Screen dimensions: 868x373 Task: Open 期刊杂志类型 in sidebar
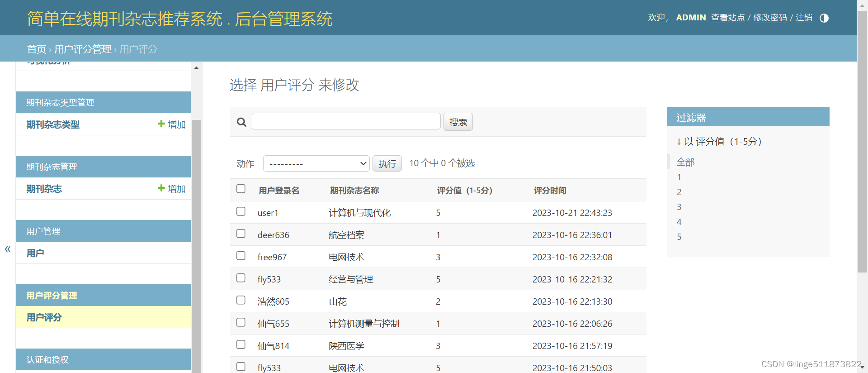coord(53,124)
